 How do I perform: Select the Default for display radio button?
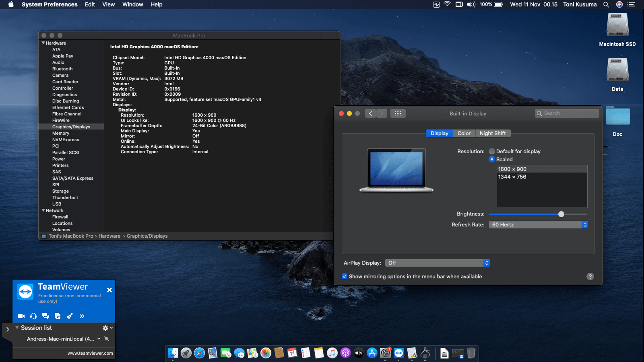492,151
